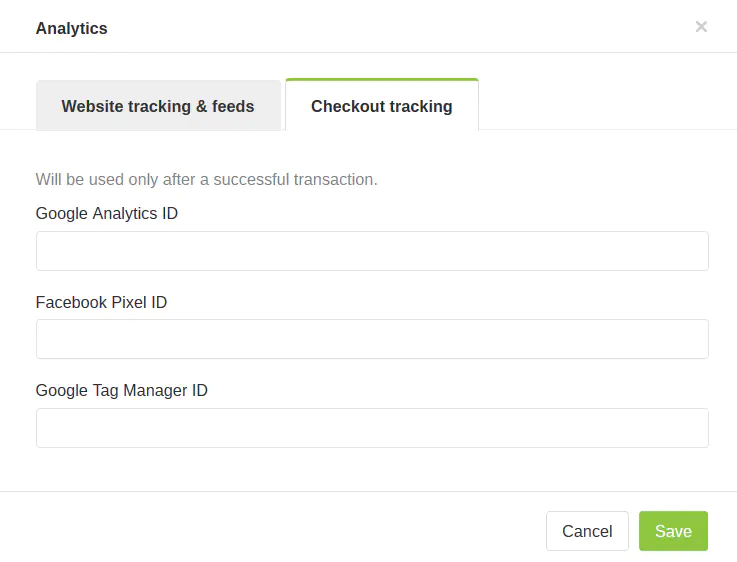
Task: Click the Google Tag Manager ID field
Action: coord(372,428)
